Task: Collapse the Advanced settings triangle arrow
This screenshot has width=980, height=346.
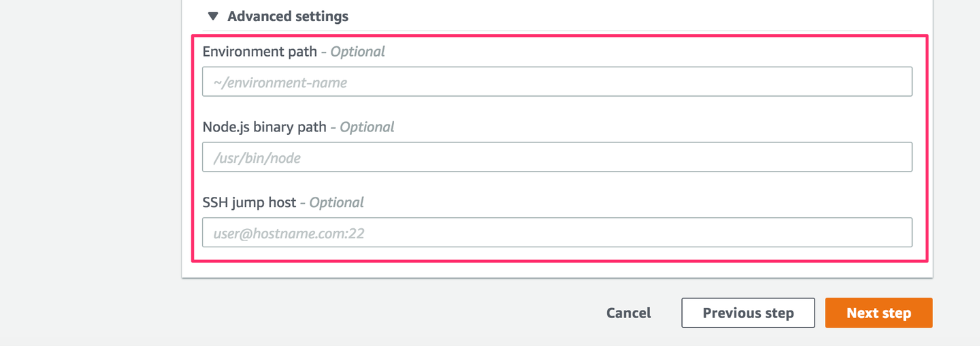Action: 213,16
